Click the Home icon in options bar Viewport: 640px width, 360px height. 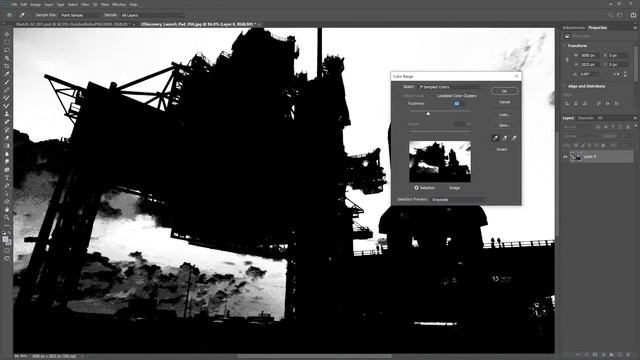click(x=9, y=15)
